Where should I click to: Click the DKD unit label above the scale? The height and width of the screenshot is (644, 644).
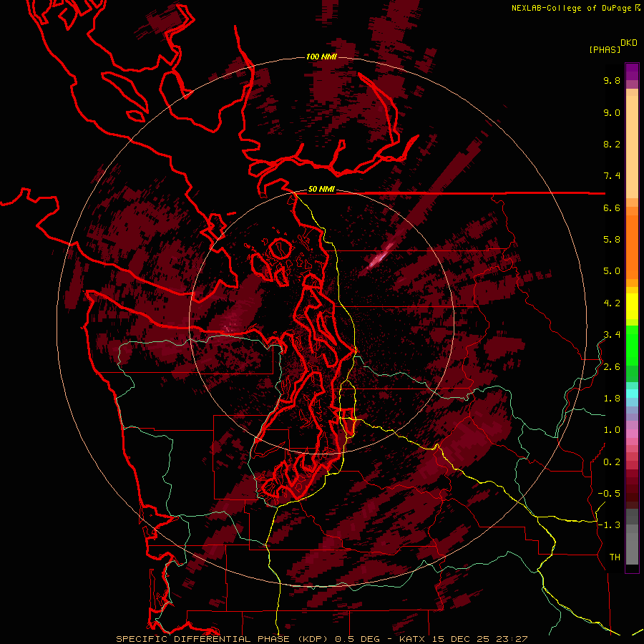tap(628, 43)
